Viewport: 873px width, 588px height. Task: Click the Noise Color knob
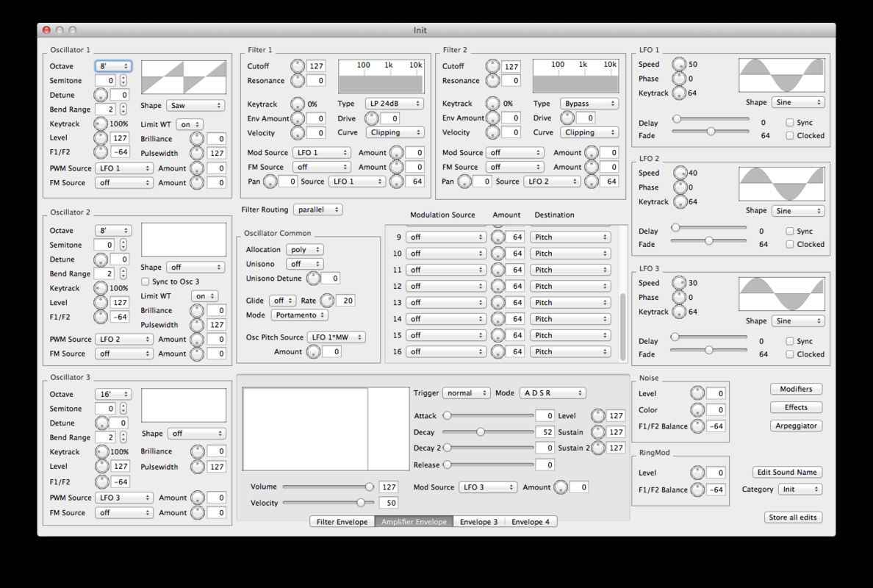point(697,410)
